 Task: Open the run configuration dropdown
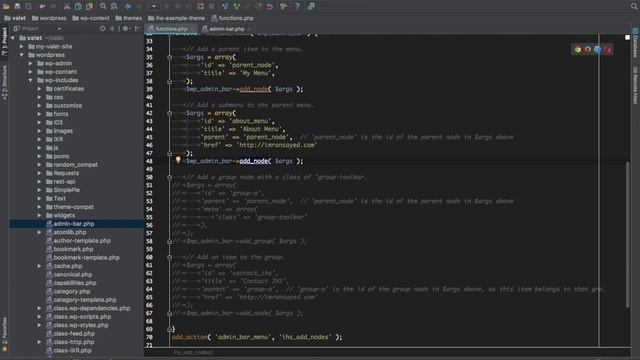(x=154, y=6)
